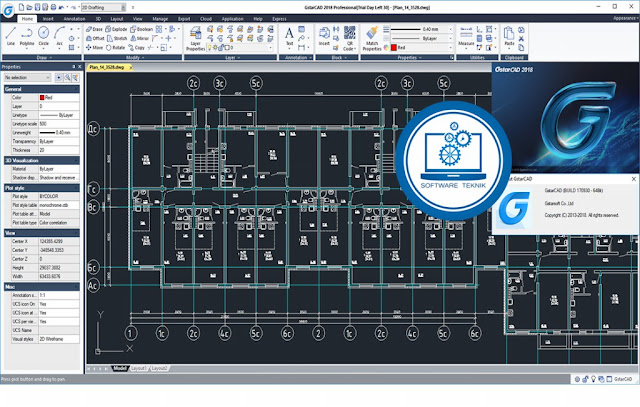
Task: Toggle auto-hide pin on Properties panel
Action: point(73,67)
